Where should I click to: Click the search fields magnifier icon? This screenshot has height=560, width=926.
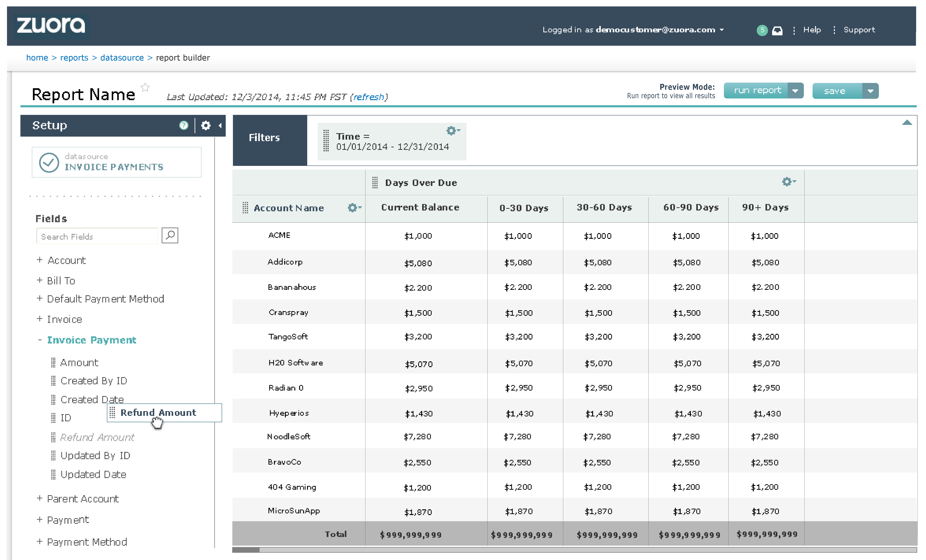(x=170, y=235)
